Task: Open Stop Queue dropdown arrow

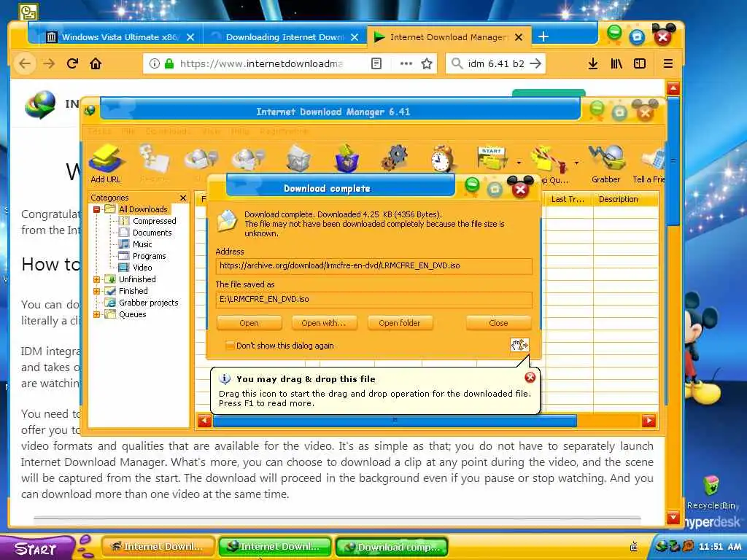Action: (576, 163)
